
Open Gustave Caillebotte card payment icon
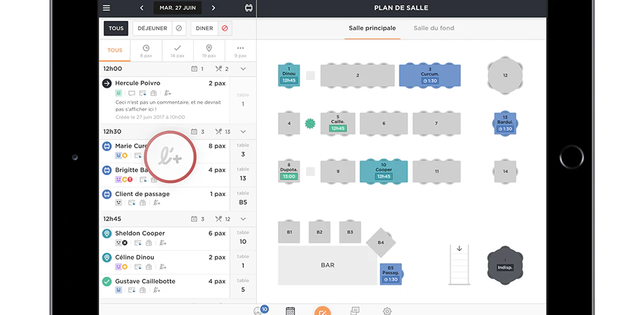point(131,290)
